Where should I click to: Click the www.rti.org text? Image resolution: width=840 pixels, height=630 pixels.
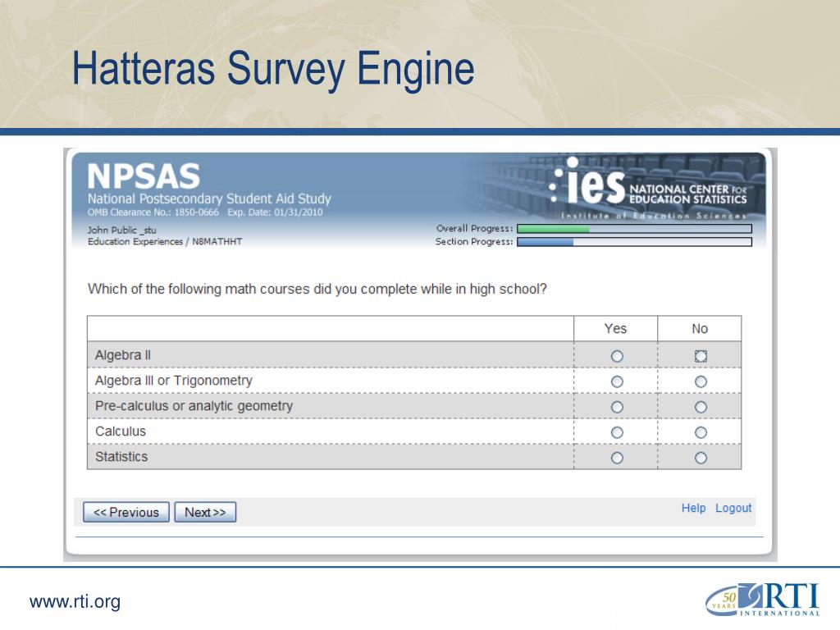75,601
